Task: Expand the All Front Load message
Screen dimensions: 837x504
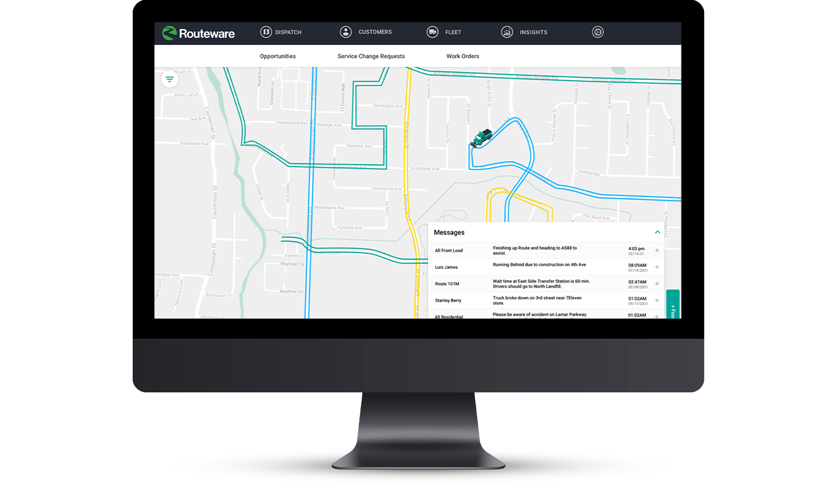Action: 657,250
